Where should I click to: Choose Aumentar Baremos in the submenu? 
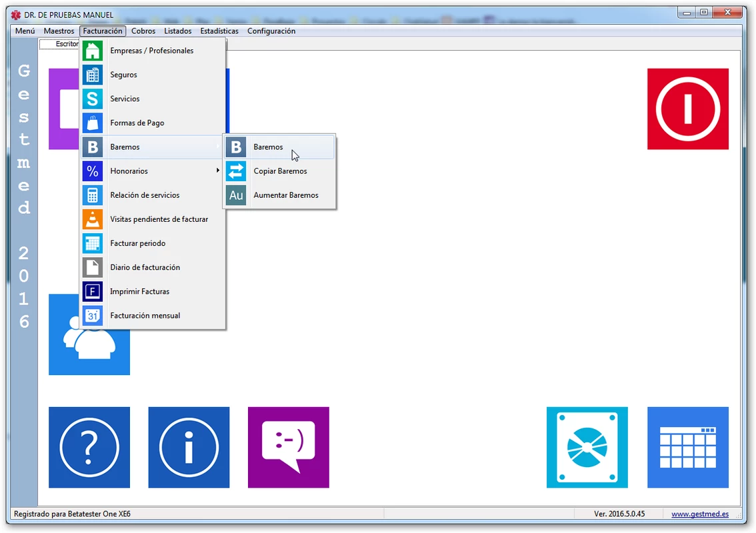pos(279,195)
